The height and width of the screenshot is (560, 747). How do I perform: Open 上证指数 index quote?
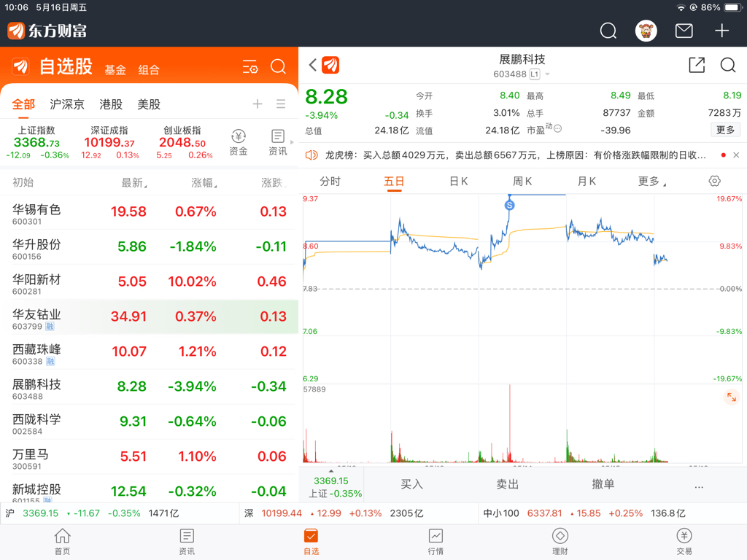click(x=36, y=142)
